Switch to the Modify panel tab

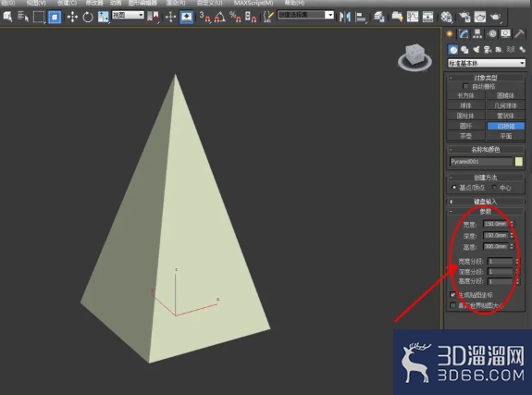(x=464, y=33)
